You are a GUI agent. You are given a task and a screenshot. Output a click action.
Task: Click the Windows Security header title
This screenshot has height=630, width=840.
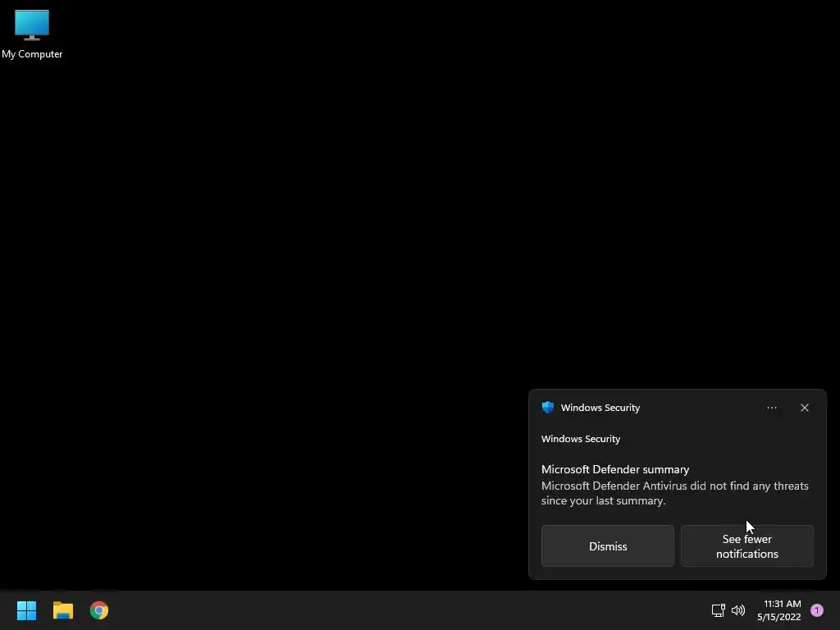(600, 408)
